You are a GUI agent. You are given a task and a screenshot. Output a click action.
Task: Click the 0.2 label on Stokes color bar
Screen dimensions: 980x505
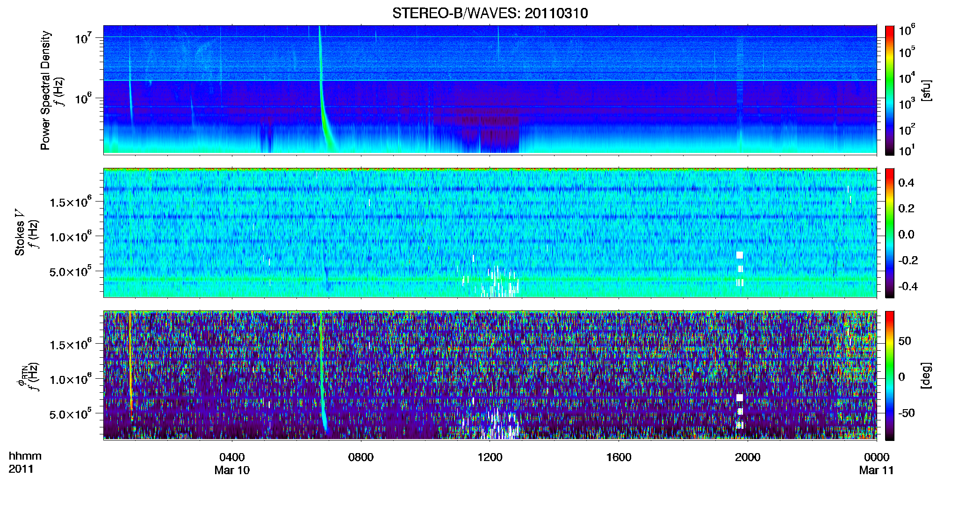[x=906, y=208]
